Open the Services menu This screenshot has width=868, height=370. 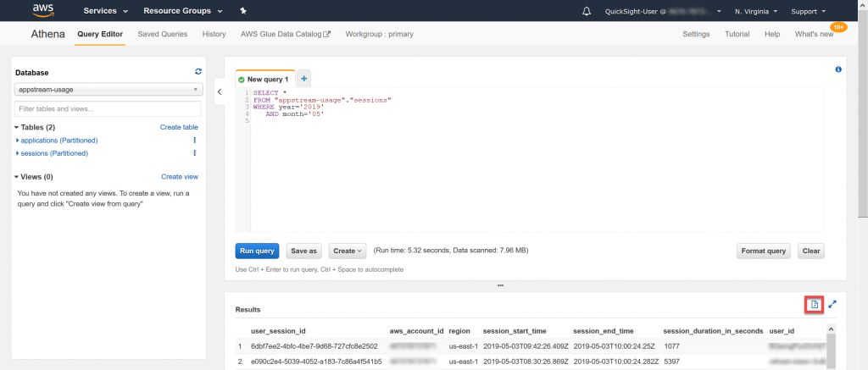(x=106, y=10)
